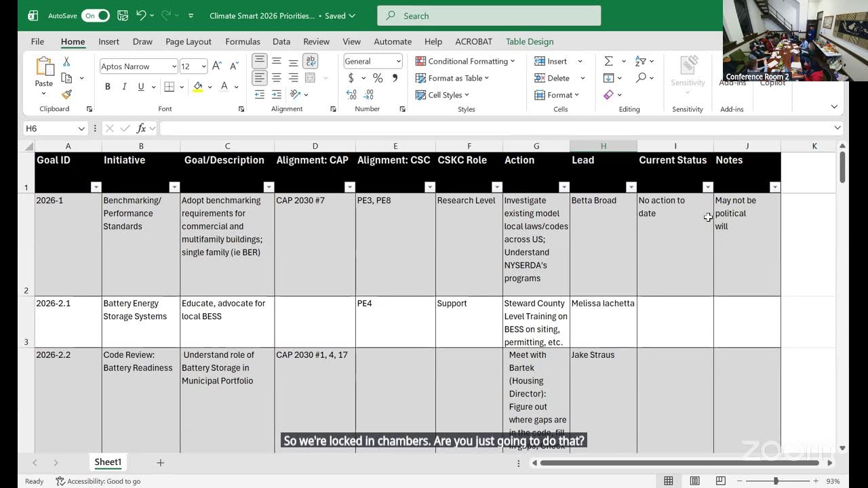Open the Table Design tab
This screenshot has height=488, width=868.
[530, 41]
